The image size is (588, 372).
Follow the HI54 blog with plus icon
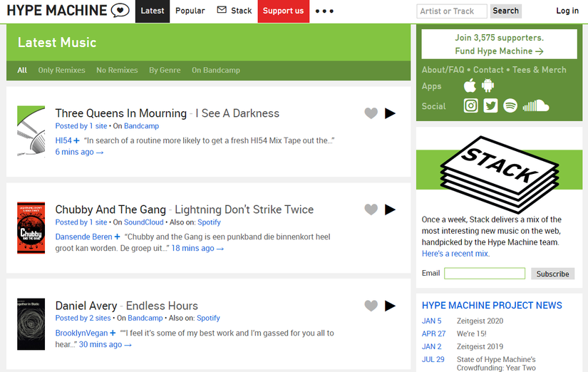tap(76, 141)
